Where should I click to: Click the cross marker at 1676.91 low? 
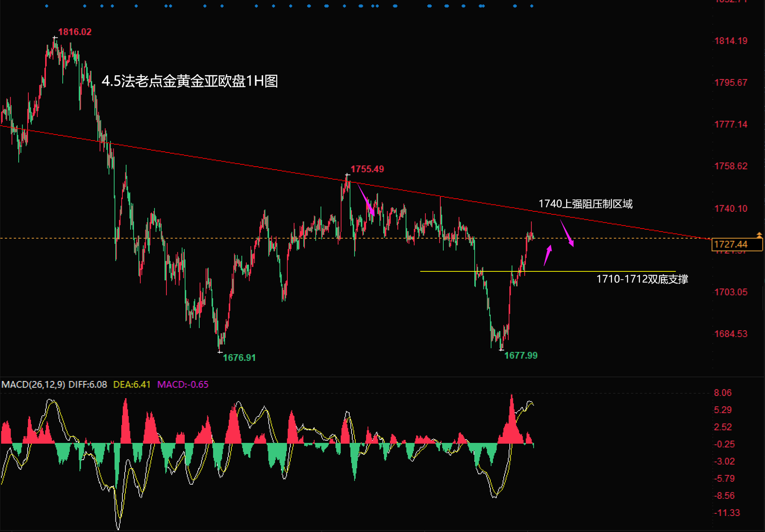(x=220, y=352)
